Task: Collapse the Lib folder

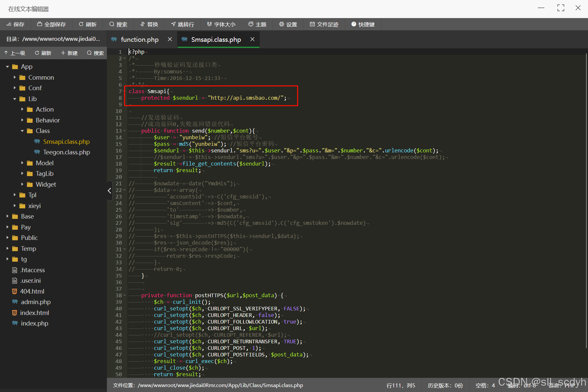Action: pos(14,99)
